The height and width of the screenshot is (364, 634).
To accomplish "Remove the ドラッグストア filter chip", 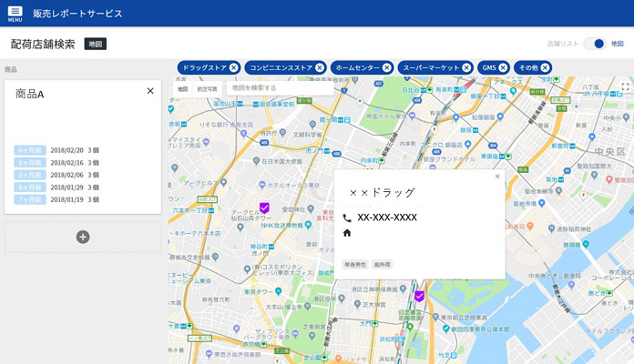I will click(234, 68).
